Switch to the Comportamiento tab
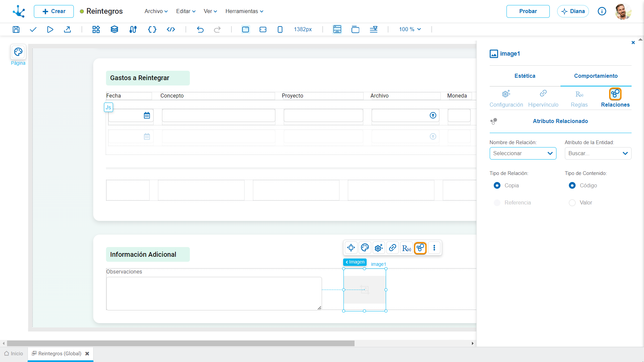 point(596,76)
